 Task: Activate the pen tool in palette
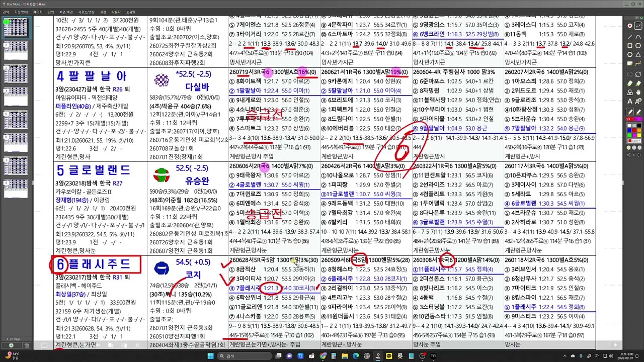(629, 112)
